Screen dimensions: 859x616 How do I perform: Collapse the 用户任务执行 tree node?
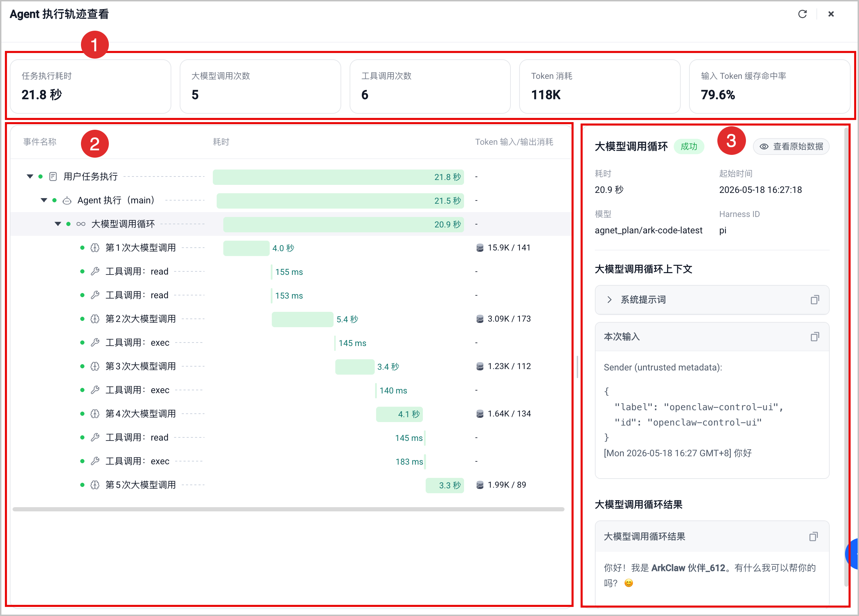click(30, 176)
